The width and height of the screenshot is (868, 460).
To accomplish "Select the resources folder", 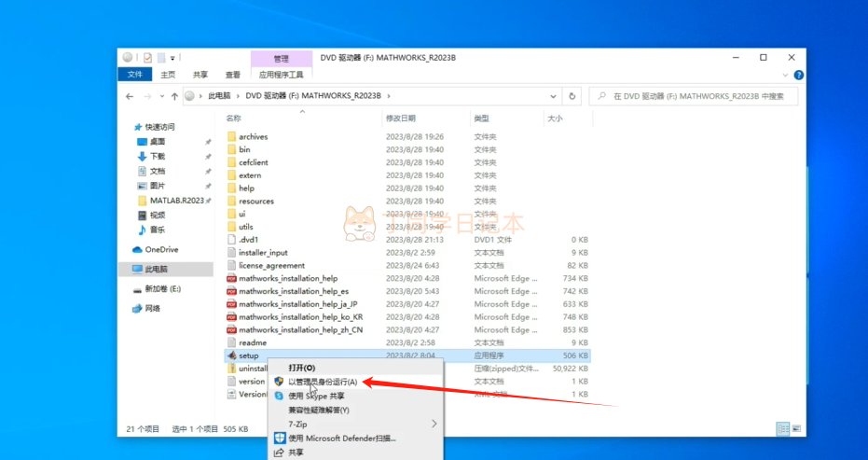I will tap(256, 202).
